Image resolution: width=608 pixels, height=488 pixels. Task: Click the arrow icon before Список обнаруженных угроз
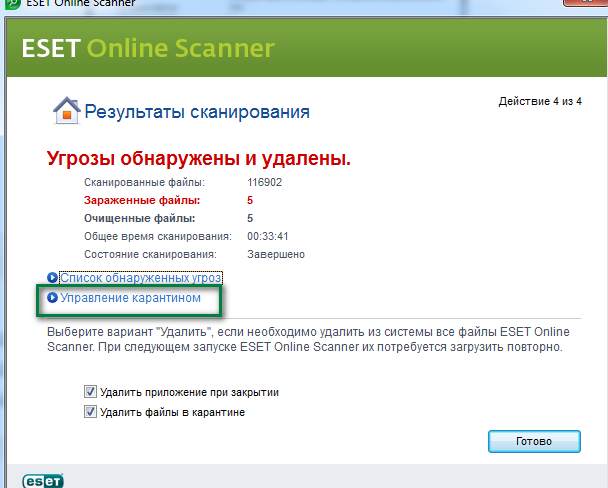coord(52,278)
